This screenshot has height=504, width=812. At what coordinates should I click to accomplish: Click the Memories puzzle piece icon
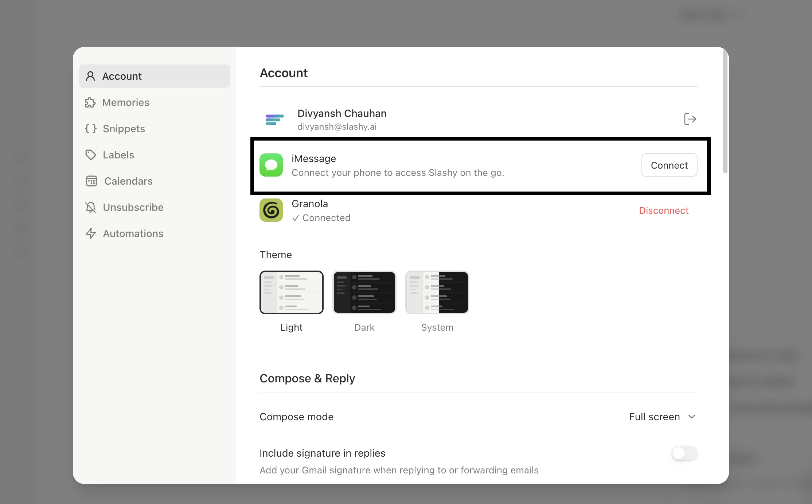[x=90, y=102]
